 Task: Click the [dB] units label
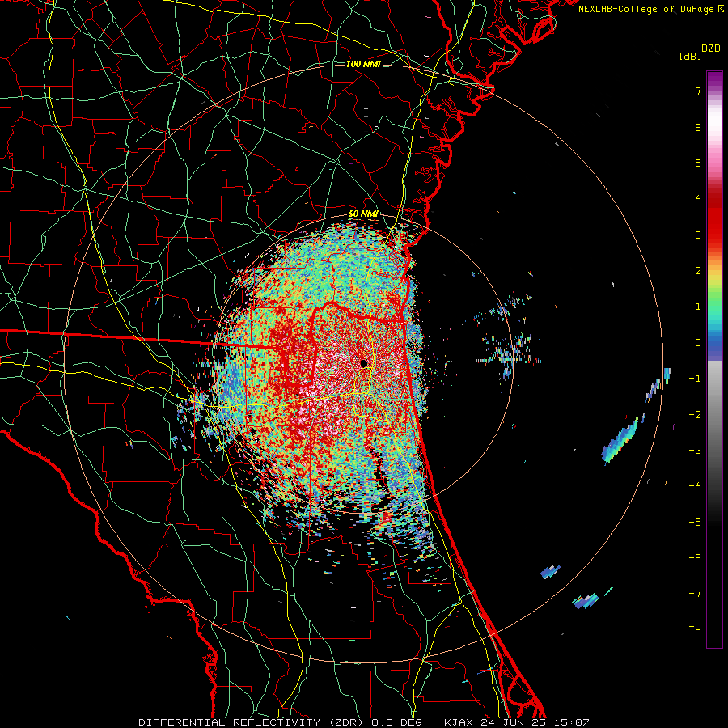(690, 56)
